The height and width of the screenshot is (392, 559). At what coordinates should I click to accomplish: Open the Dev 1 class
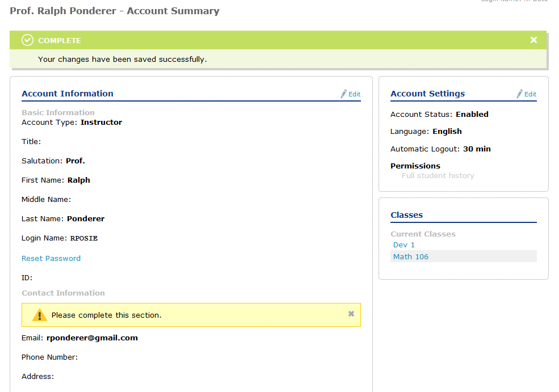404,245
